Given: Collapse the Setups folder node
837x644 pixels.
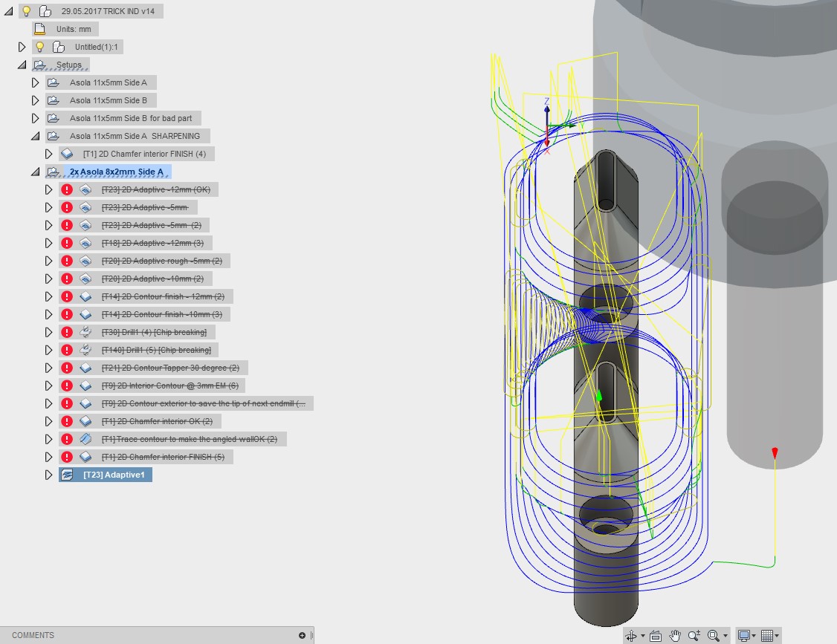Looking at the screenshot, I should pyautogui.click(x=22, y=65).
